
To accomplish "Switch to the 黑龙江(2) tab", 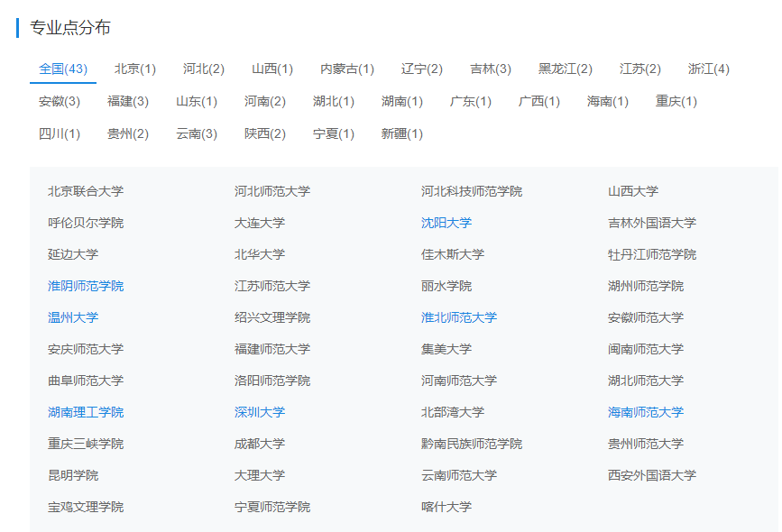I will point(566,69).
